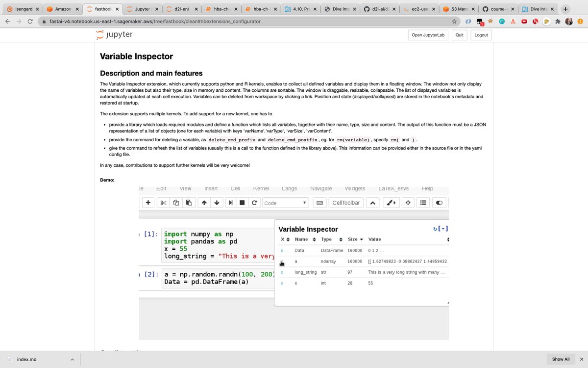
Task: Open the Chrome Extensions puzzle icon
Action: [x=558, y=21]
